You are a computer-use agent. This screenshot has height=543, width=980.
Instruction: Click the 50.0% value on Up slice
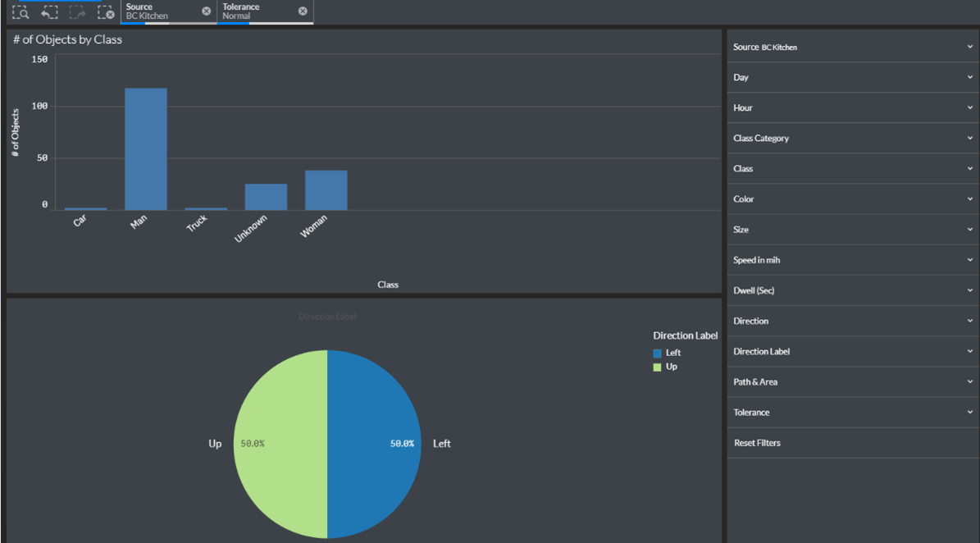(x=253, y=444)
